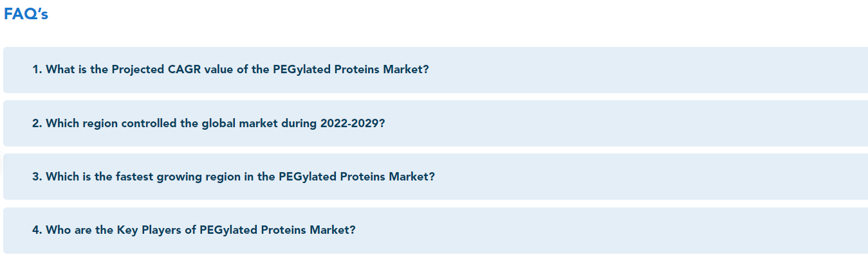Select the number 4 FAQ entry
Viewport: 868px width, 255px height.
point(436,230)
